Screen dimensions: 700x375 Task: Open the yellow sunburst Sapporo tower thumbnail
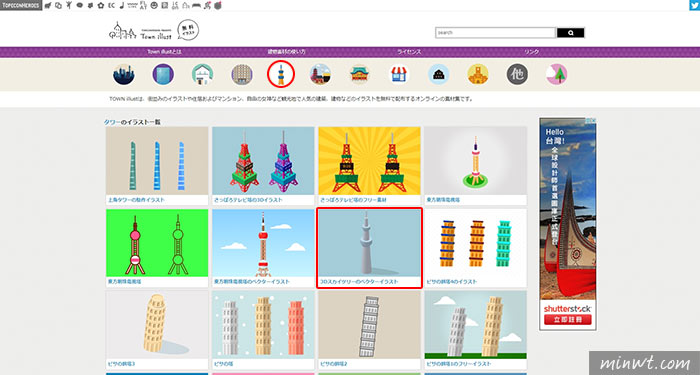[369, 161]
